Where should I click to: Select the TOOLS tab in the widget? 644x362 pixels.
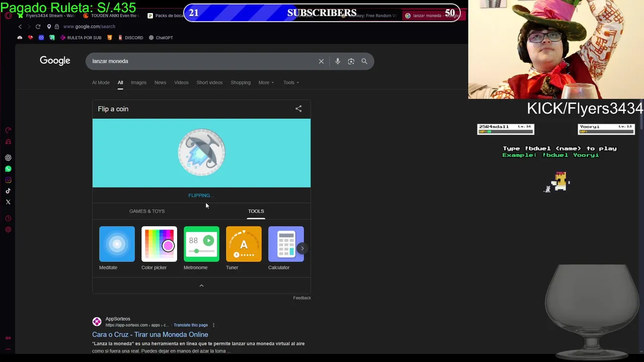[256, 211]
